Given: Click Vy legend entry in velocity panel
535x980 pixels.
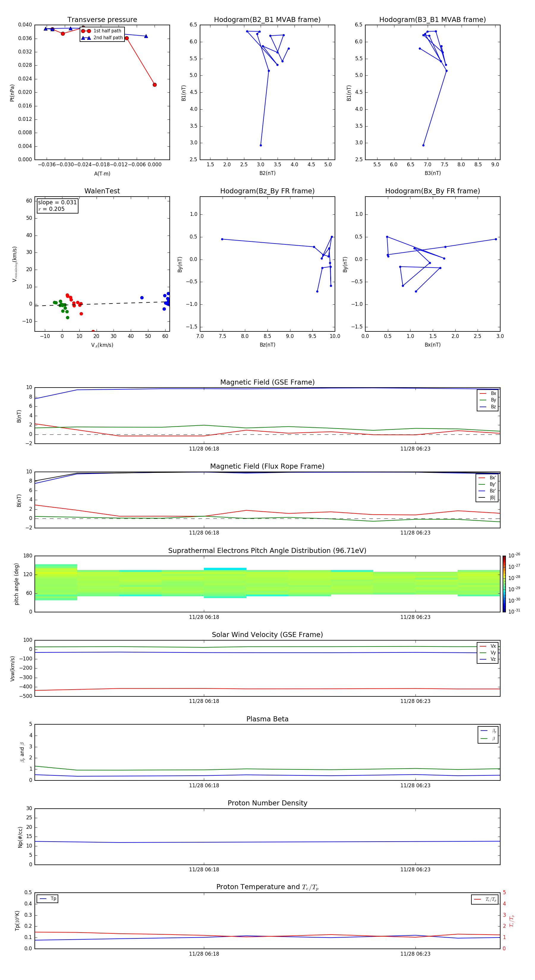Looking at the screenshot, I should click(488, 653).
